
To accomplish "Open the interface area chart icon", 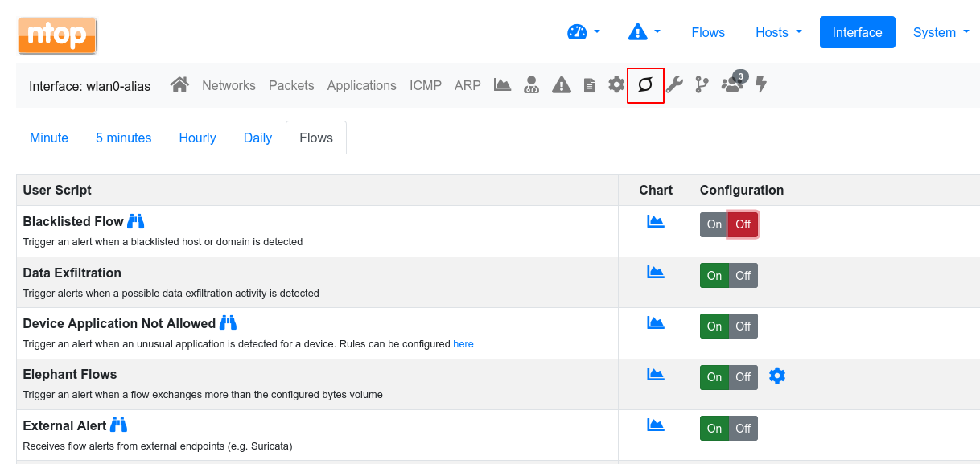I will 503,84.
